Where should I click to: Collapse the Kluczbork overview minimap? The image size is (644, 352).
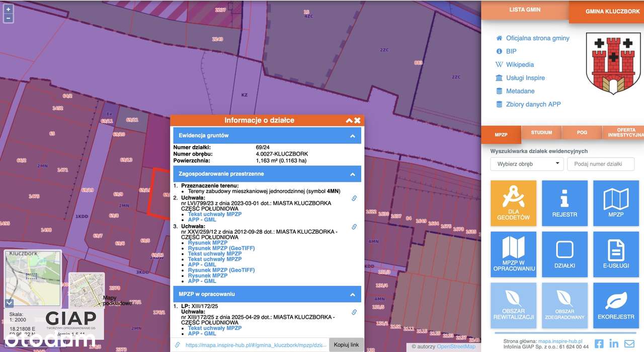pos(9,303)
